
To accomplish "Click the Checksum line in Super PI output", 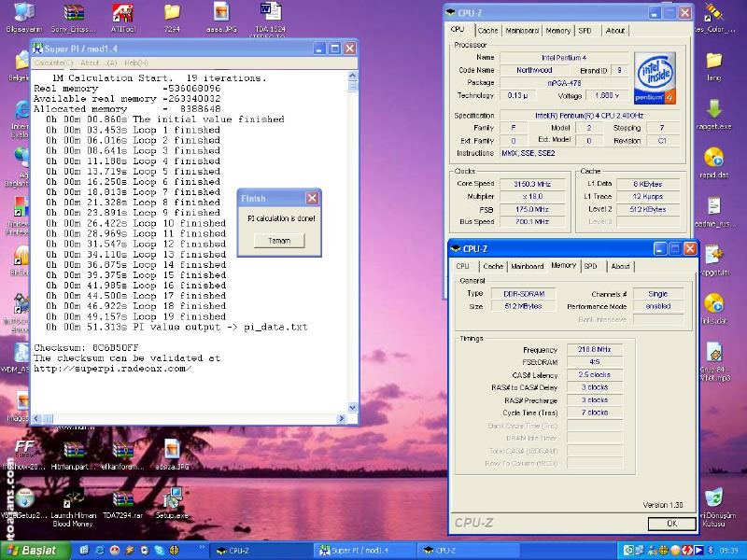I will point(86,347).
